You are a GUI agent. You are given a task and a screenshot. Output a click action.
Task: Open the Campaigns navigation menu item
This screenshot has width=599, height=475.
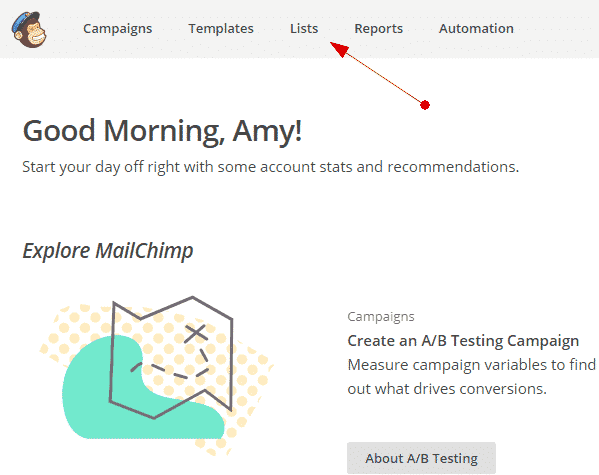[118, 29]
